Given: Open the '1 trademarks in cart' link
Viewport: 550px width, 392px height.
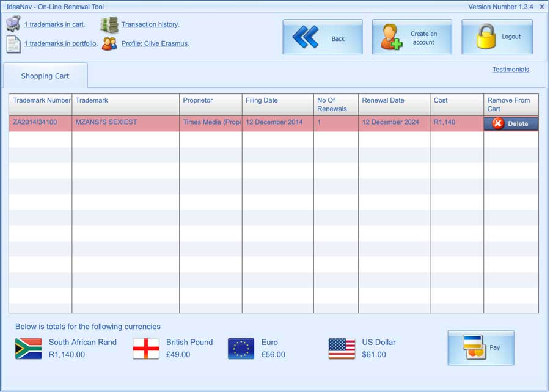Looking at the screenshot, I should point(55,24).
